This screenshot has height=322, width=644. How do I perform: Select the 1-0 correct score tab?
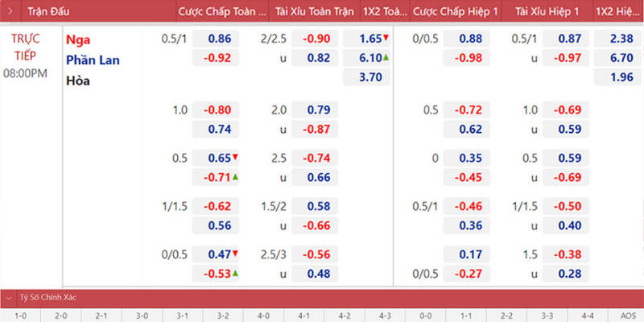(x=20, y=316)
